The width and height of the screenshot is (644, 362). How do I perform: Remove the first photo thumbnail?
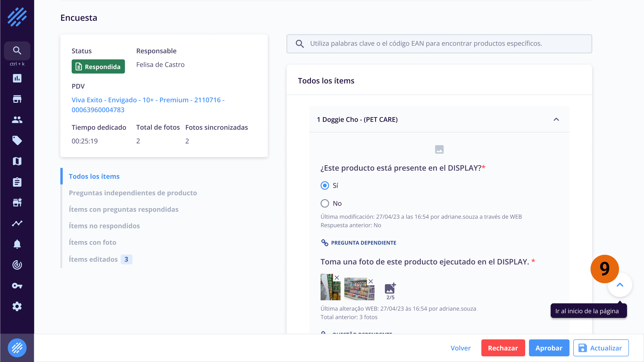click(x=337, y=277)
